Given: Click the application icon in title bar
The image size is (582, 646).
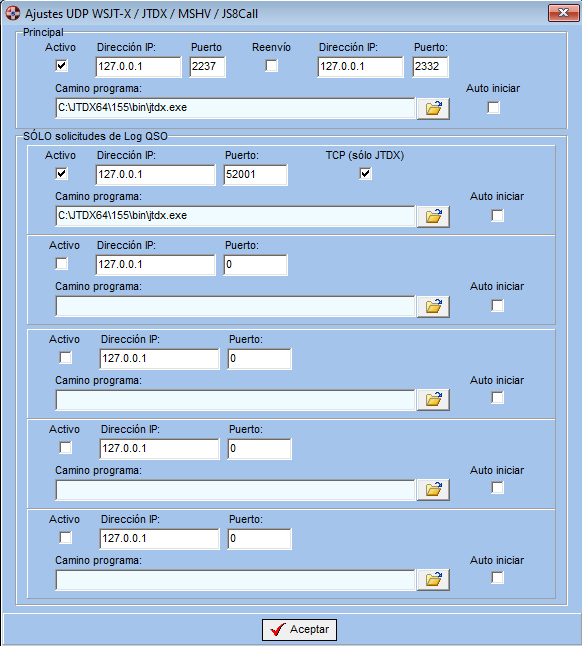Looking at the screenshot, I should pos(12,13).
